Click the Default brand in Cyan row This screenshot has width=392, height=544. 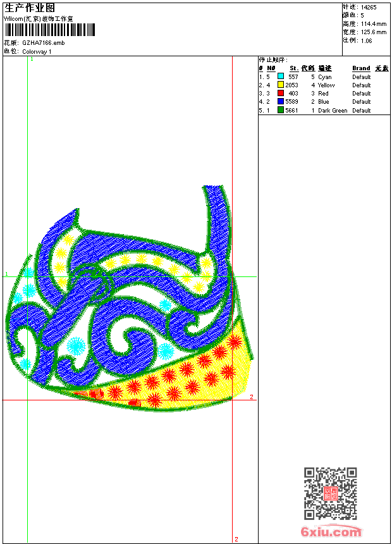[x=362, y=77]
